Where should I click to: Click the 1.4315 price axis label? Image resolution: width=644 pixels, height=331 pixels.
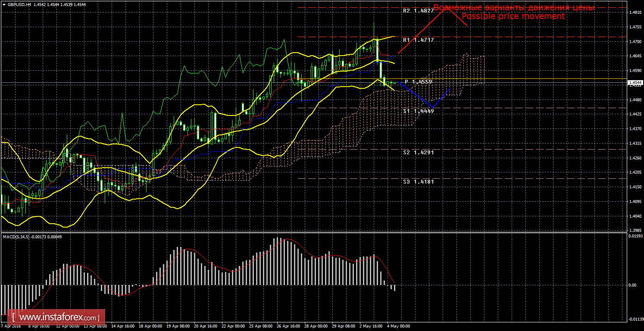pyautogui.click(x=635, y=144)
